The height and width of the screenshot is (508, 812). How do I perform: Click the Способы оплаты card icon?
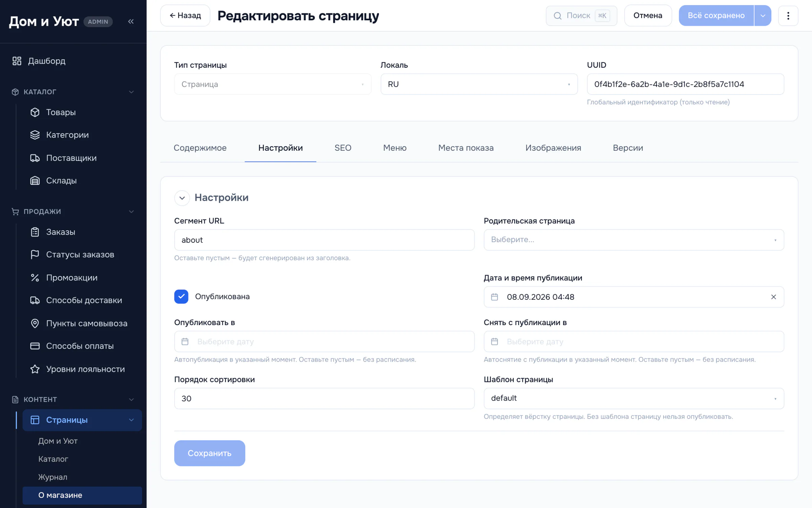tap(35, 346)
